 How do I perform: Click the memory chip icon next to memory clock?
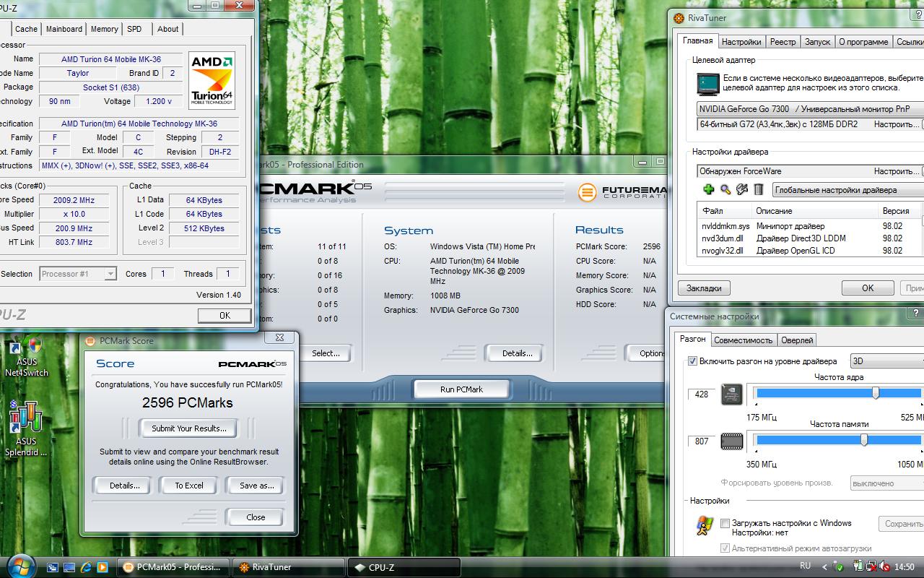(x=732, y=441)
